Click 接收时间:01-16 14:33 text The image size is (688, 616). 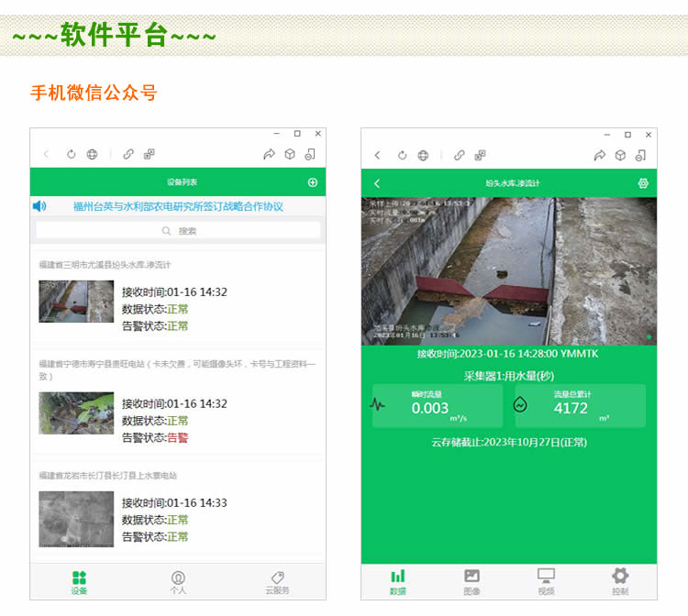[174, 503]
